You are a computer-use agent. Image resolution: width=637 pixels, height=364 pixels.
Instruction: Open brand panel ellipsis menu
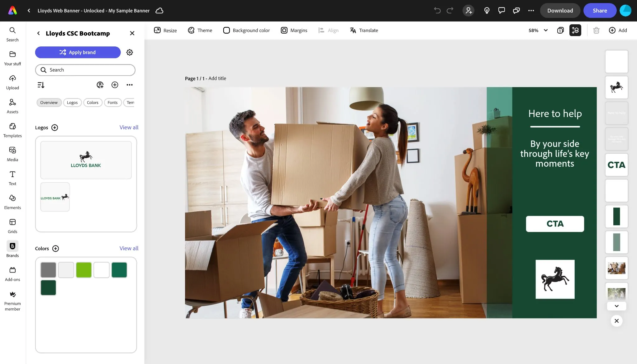point(130,85)
